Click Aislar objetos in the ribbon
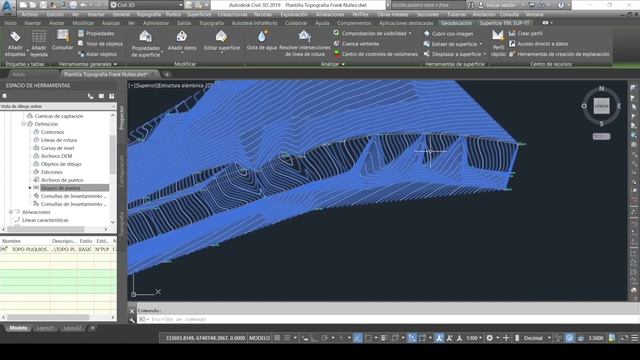Viewport: 640px width, 360px height. tap(98, 54)
